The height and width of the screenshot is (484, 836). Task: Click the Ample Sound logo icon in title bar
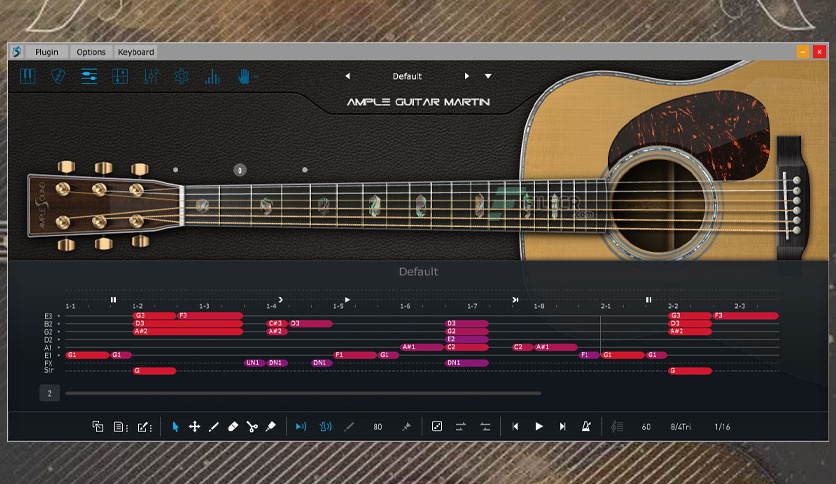pyautogui.click(x=17, y=52)
